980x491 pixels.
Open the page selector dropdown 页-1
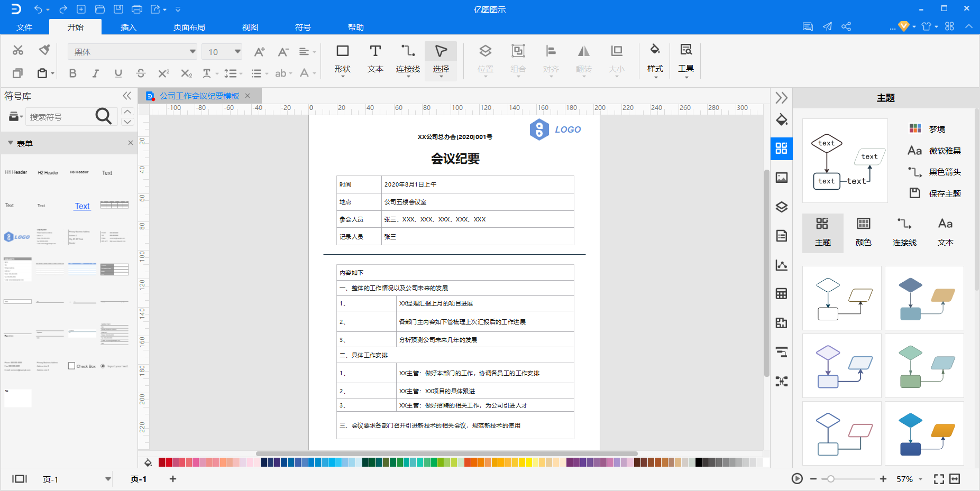pyautogui.click(x=108, y=479)
